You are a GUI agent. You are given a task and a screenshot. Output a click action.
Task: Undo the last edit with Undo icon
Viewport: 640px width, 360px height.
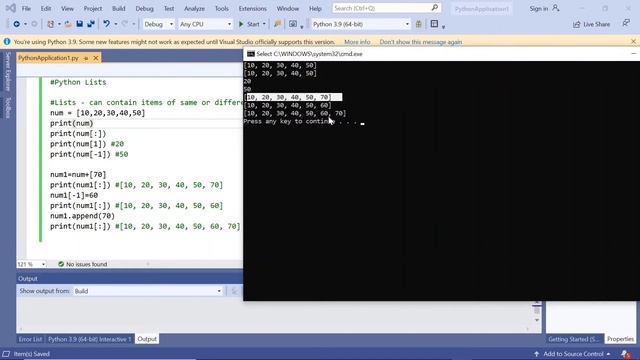tap(107, 24)
